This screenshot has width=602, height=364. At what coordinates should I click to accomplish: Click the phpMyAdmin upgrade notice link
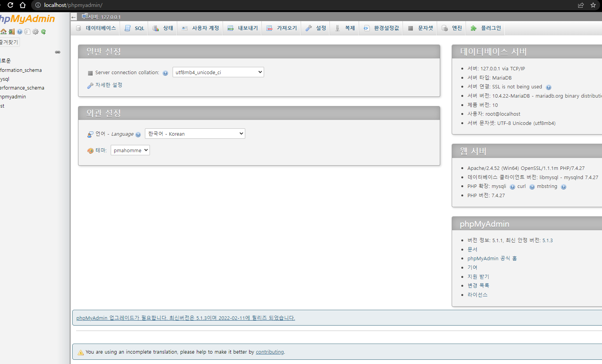[x=186, y=318]
